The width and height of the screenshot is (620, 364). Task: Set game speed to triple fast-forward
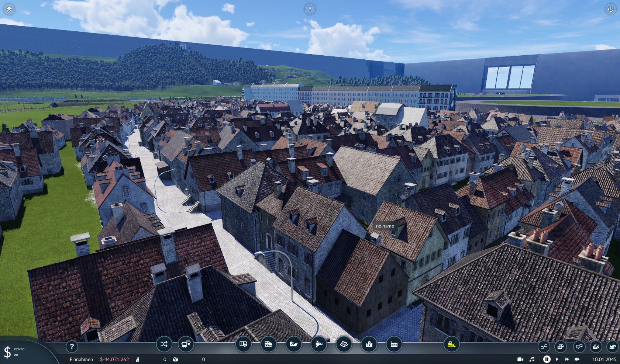577,359
